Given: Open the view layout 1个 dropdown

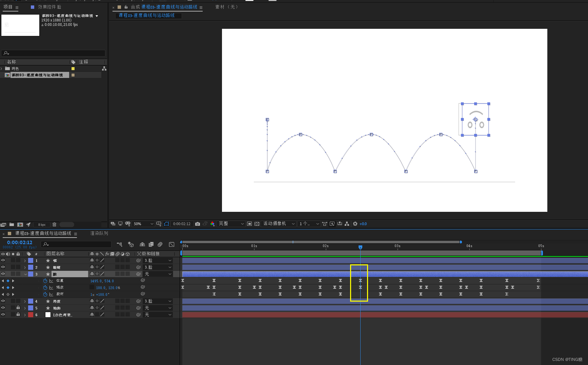Looking at the screenshot, I should [x=309, y=224].
